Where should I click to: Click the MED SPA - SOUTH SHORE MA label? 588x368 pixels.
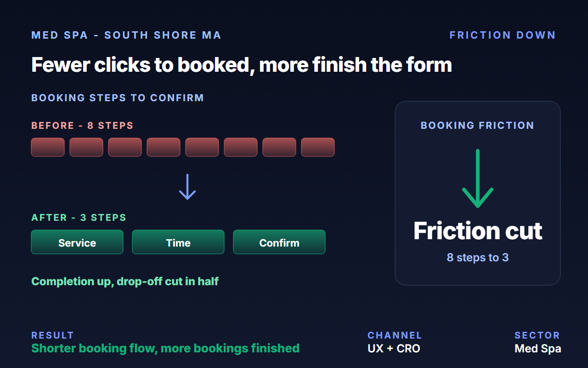click(126, 35)
